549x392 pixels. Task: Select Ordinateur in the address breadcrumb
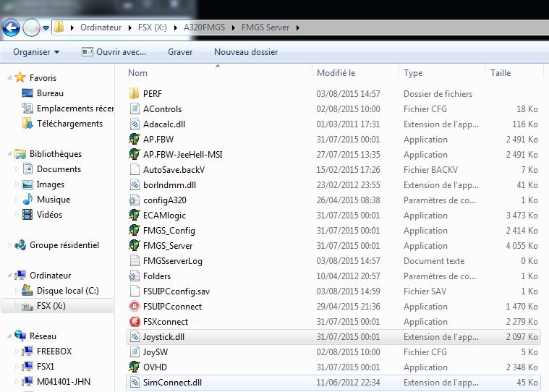(101, 27)
